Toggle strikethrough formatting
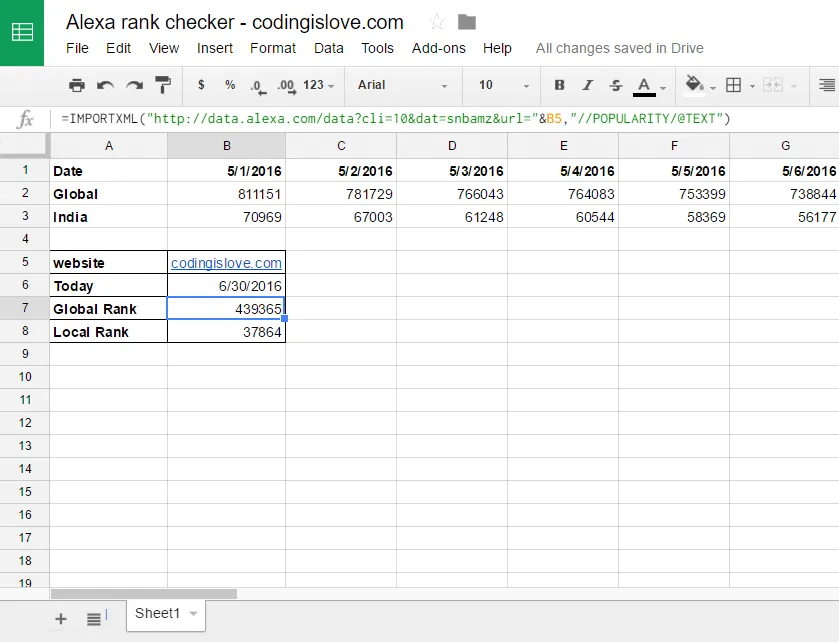839x642 pixels. pyautogui.click(x=616, y=85)
